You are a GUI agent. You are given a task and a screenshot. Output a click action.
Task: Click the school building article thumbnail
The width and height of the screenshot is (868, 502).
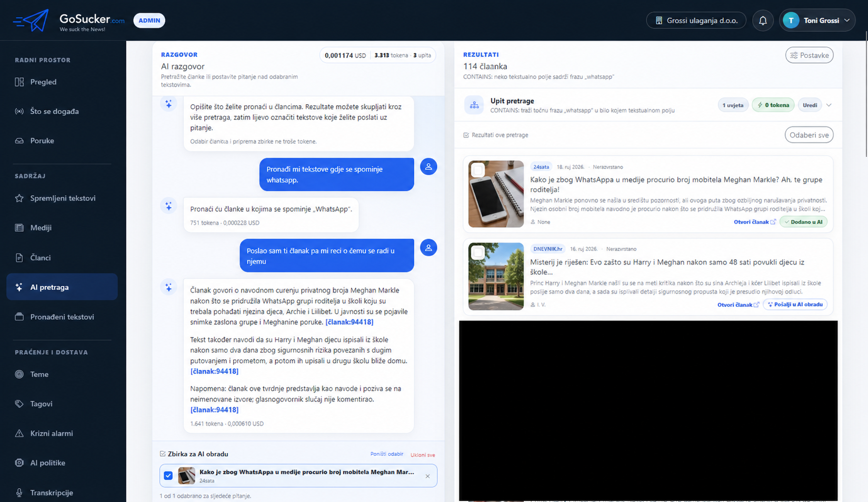(496, 276)
